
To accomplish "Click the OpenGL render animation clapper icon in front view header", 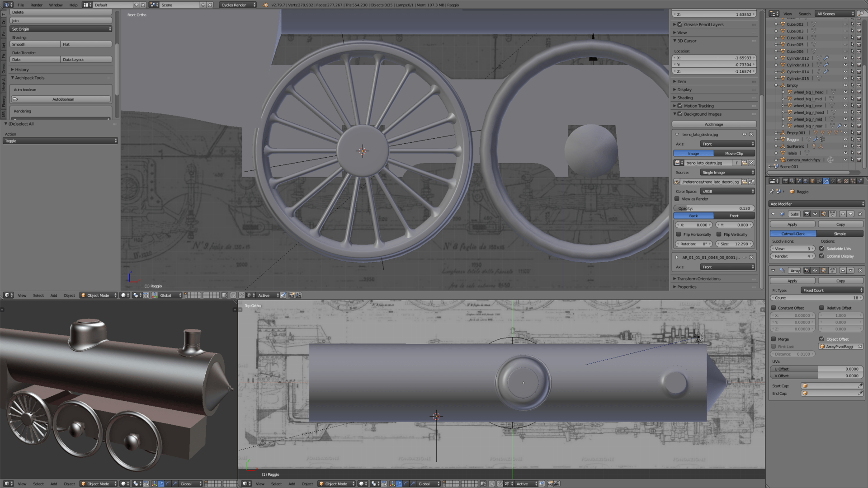I will pos(298,295).
